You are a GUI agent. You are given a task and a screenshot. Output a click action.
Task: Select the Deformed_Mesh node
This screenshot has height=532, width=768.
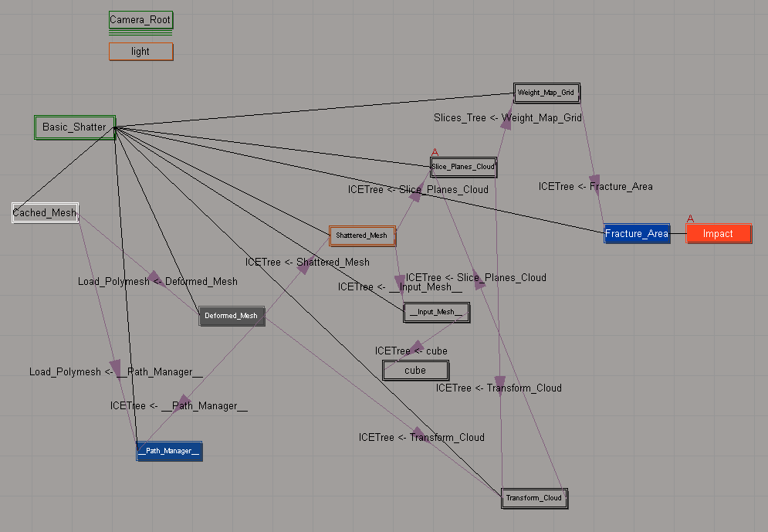232,316
